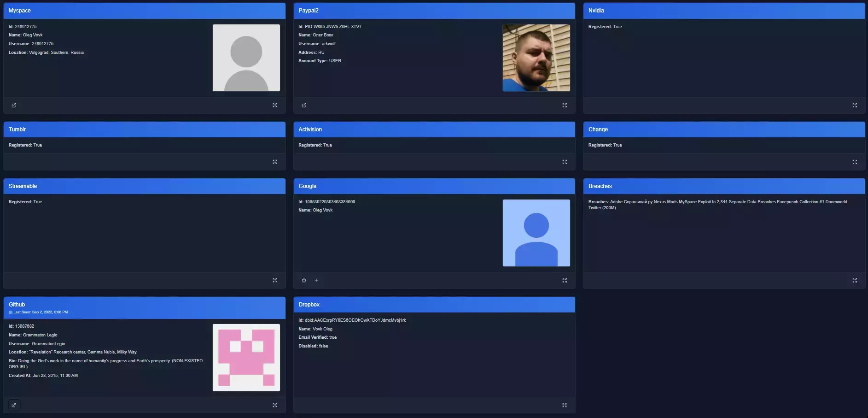Click the clock icon beside Github Last Seen
Image resolution: width=868 pixels, height=418 pixels.
click(x=11, y=312)
